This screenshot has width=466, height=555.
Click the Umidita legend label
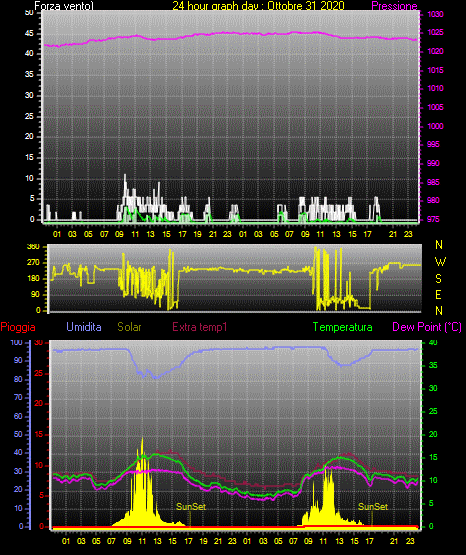[x=84, y=327]
